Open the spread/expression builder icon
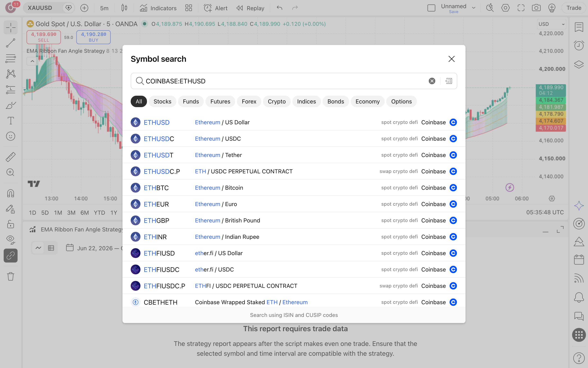 click(x=449, y=81)
